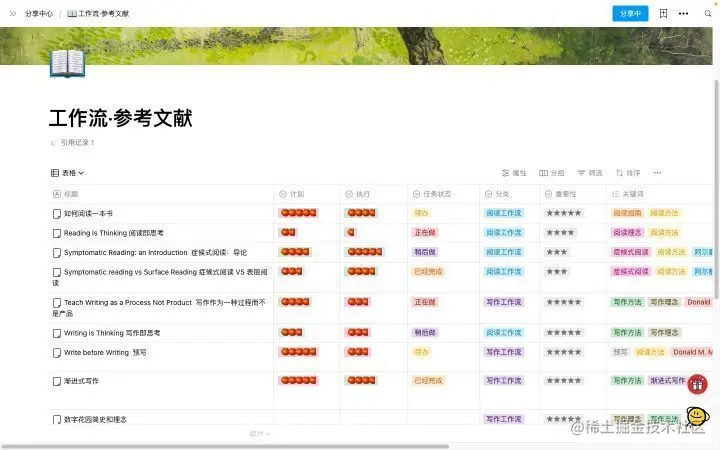
Task: Click page icon of Teach Writing as a Process row
Action: 56,303
